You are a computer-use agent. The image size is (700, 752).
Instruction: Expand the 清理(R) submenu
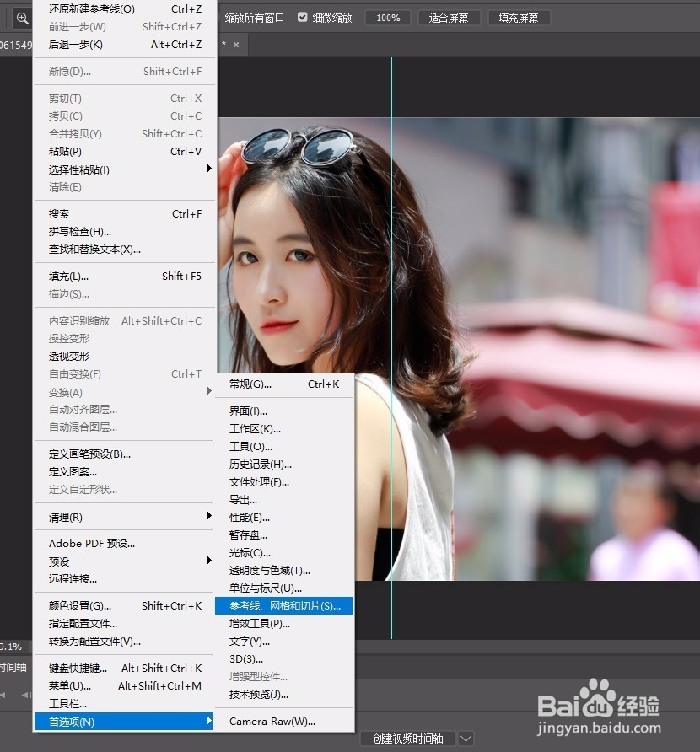125,517
